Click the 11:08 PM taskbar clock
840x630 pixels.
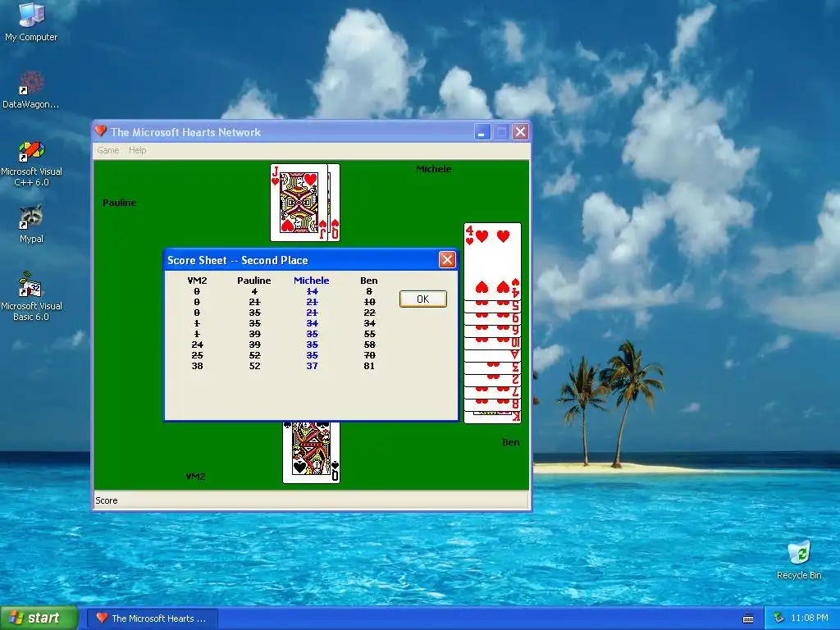point(809,618)
